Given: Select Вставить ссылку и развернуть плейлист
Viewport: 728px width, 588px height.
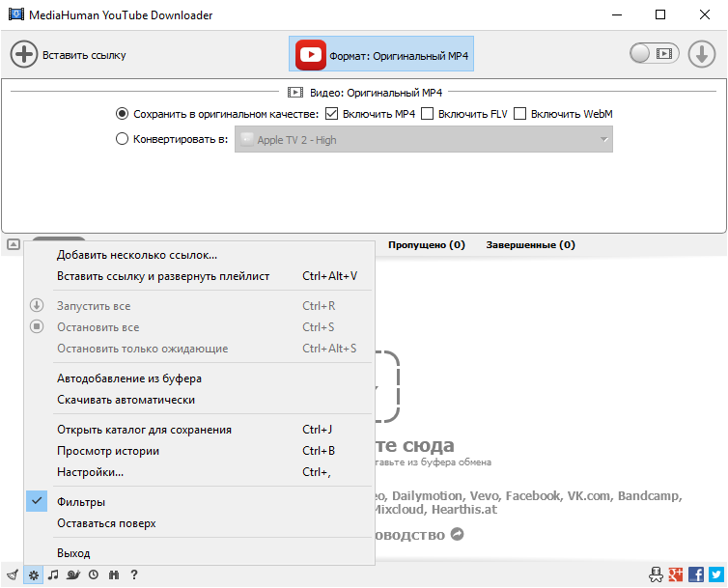Looking at the screenshot, I should coord(199,276).
